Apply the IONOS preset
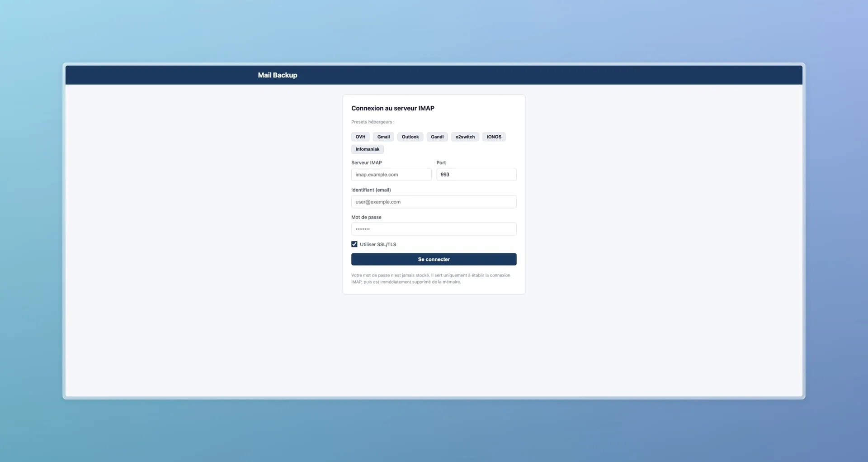Image resolution: width=868 pixels, height=462 pixels. click(x=494, y=137)
